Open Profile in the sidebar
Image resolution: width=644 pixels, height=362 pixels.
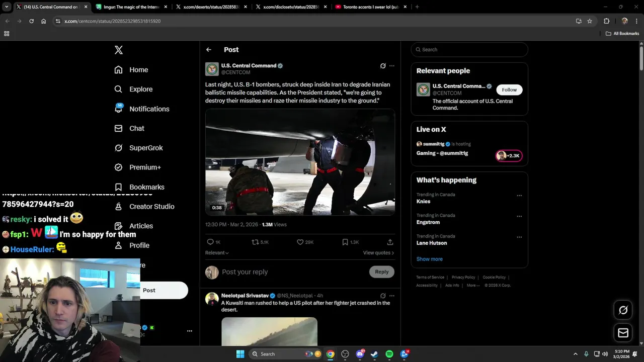point(132,245)
